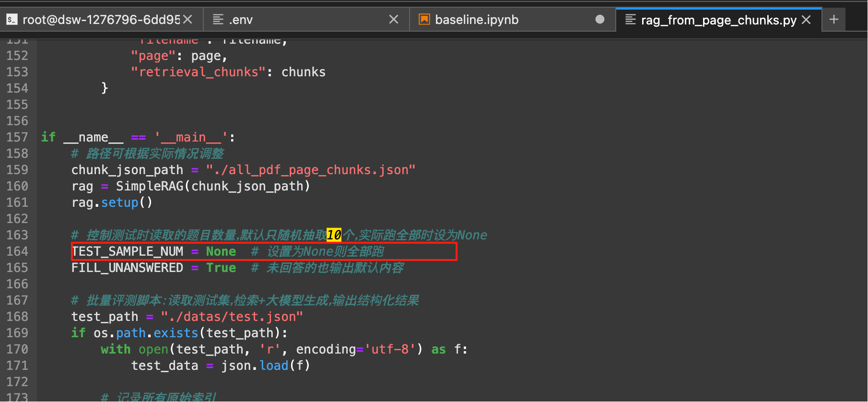The image size is (868, 402).
Task: Click SimpleRAG constructor call on line 160
Action: point(213,186)
